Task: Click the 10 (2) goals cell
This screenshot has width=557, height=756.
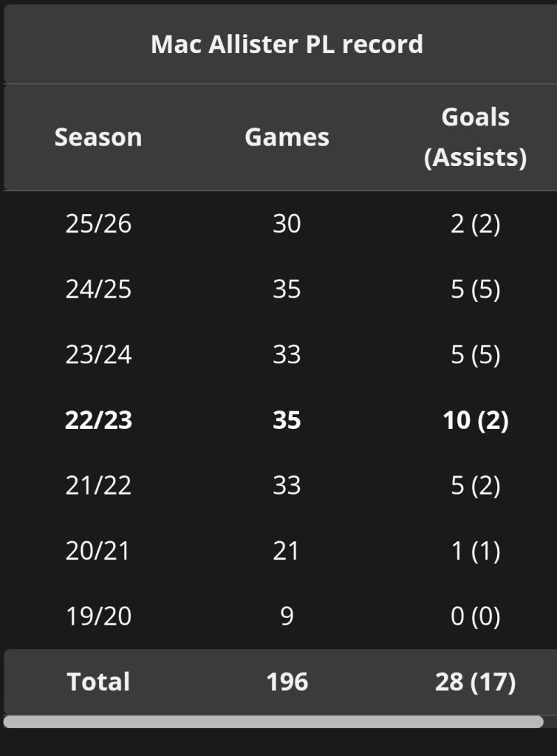Action: coord(475,420)
